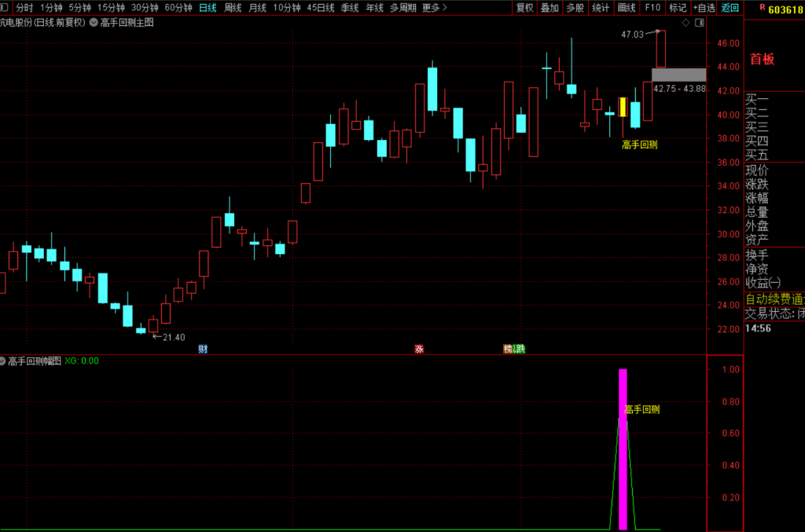Switch to the 30分钟 period tab
Viewport: 805px width, 532px height.
tap(145, 8)
